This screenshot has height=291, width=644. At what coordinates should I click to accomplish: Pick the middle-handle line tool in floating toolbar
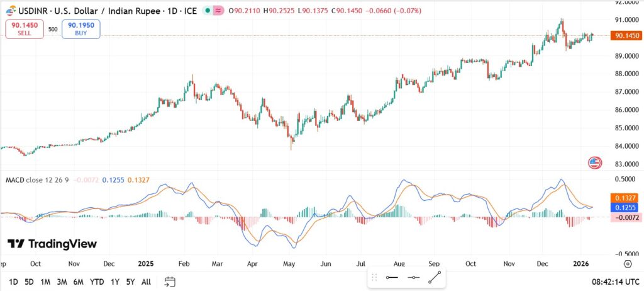(x=413, y=277)
